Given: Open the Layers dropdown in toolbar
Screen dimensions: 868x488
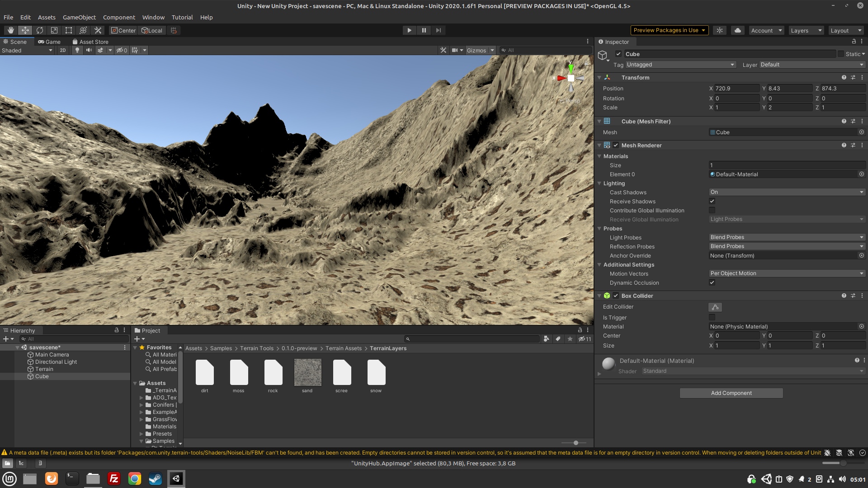Looking at the screenshot, I should 806,30.
